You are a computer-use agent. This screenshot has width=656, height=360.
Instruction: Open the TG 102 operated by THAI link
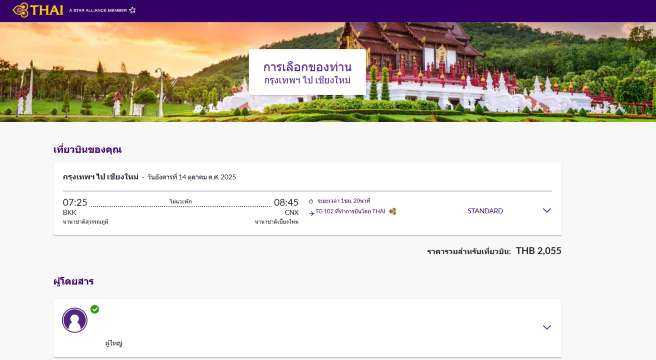point(350,211)
